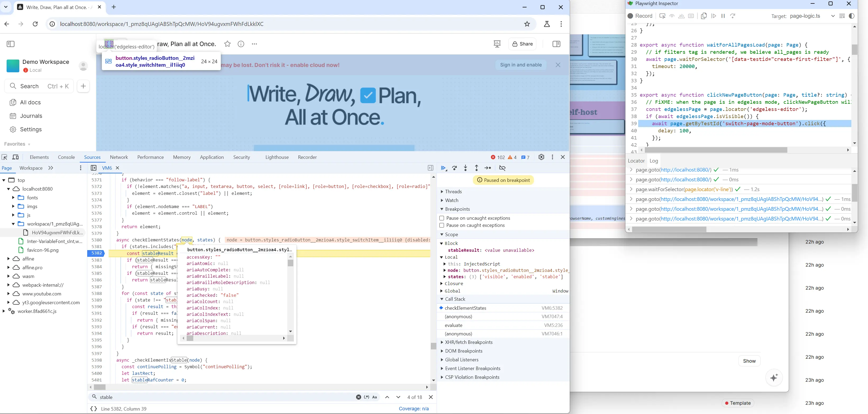Open DevTools settings gear

[x=541, y=157]
